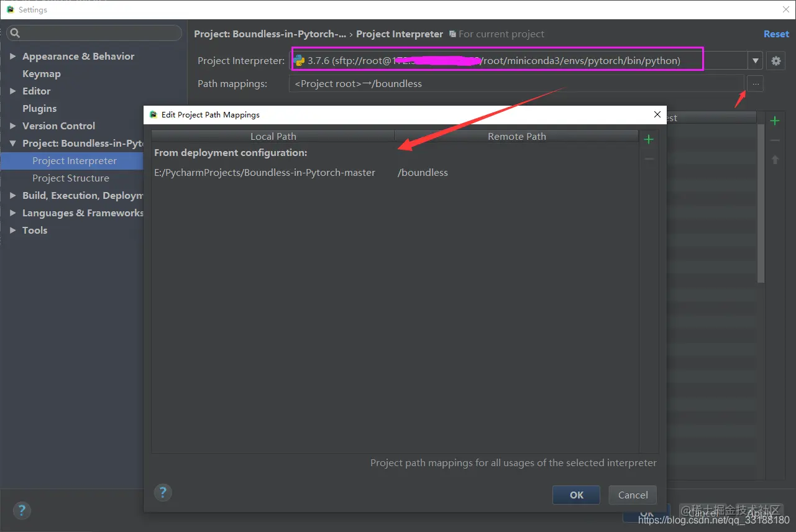Click the green plus in path mappings dialog
Image resolution: width=796 pixels, height=532 pixels.
649,139
